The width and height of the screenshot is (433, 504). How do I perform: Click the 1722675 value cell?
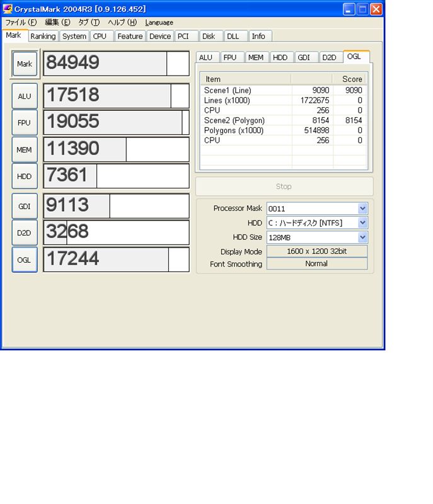(x=312, y=100)
